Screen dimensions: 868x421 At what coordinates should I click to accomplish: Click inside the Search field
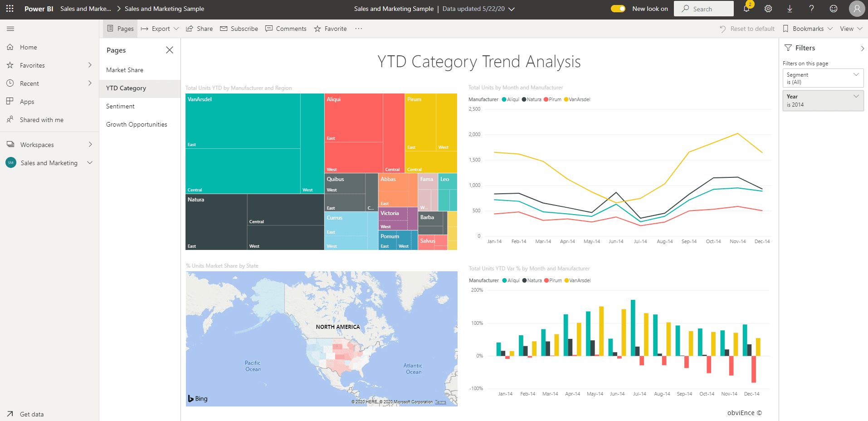pyautogui.click(x=707, y=8)
